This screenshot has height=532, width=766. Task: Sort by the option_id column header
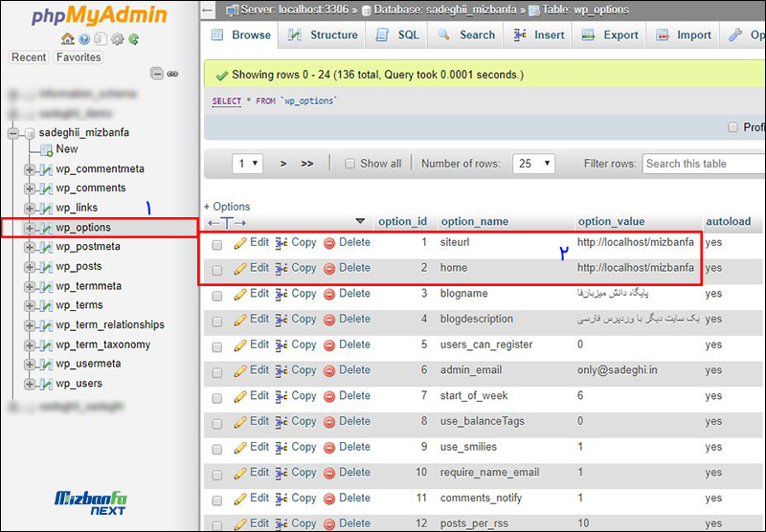pyautogui.click(x=402, y=222)
